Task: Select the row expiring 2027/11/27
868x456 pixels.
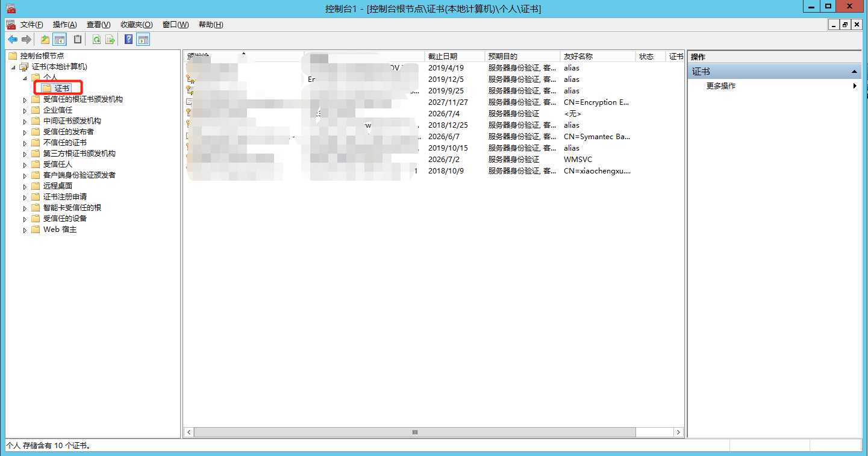Action: pyautogui.click(x=433, y=102)
